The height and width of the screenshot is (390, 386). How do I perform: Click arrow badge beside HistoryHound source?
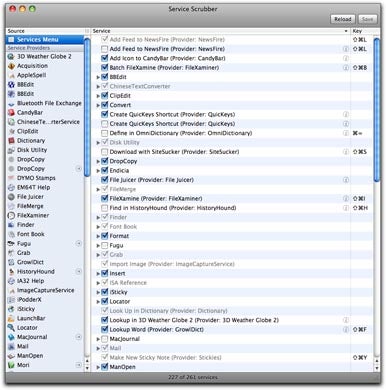pyautogui.click(x=79, y=271)
